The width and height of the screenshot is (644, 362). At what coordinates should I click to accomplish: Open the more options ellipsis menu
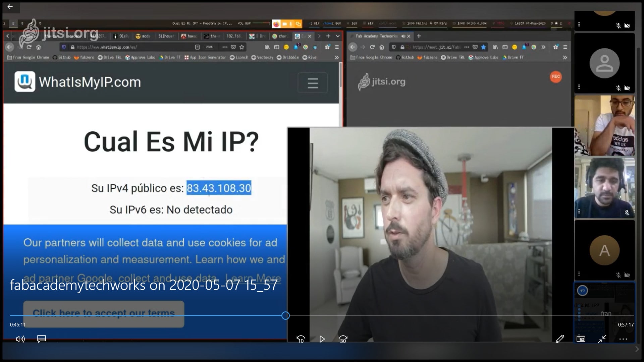point(623,339)
